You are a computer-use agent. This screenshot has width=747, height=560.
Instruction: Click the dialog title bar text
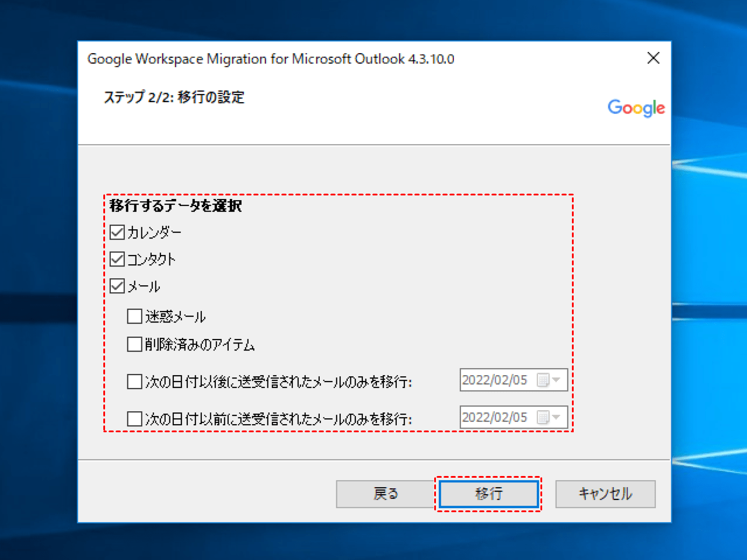point(271,59)
